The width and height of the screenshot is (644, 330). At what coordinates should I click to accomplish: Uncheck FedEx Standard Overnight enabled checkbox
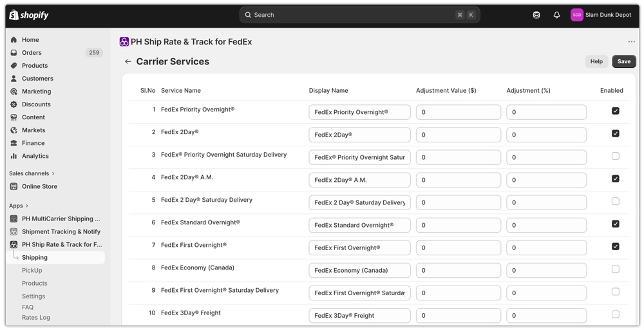(615, 224)
